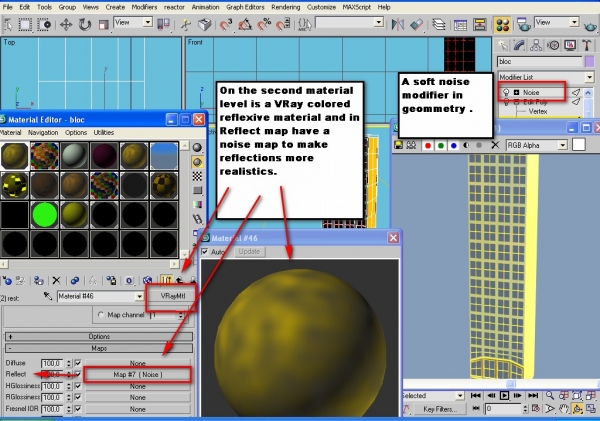
Task: Click the Sample Type sphere icon
Action: point(197,148)
